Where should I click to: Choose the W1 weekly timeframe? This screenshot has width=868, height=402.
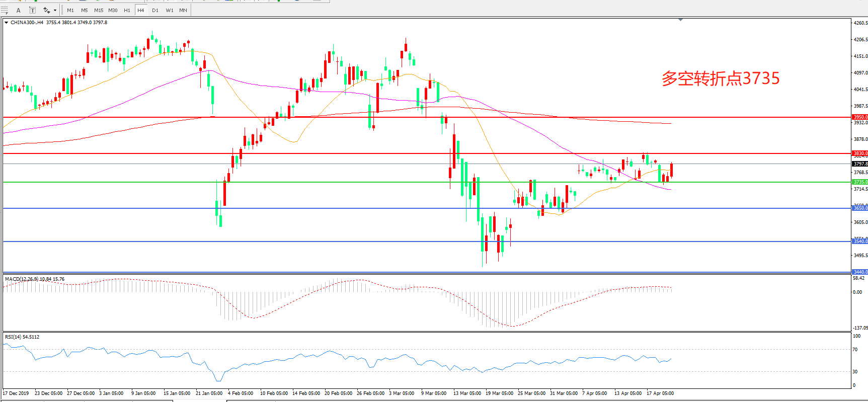tap(170, 10)
